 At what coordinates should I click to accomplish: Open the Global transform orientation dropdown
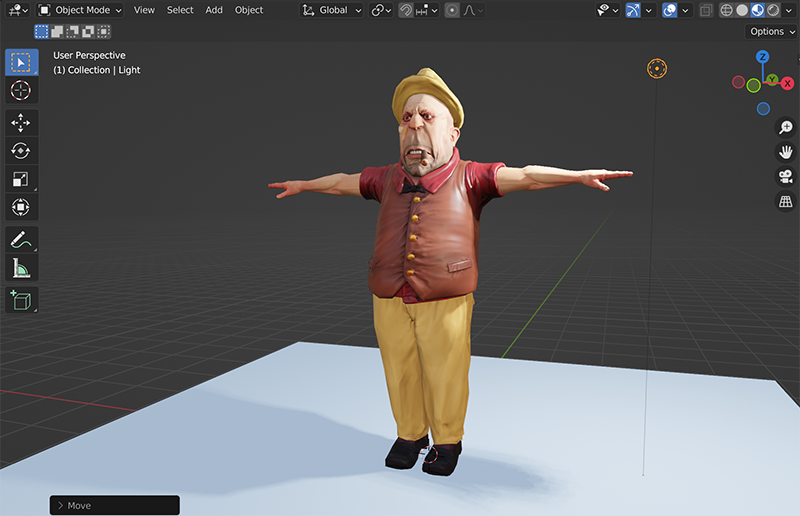point(332,10)
